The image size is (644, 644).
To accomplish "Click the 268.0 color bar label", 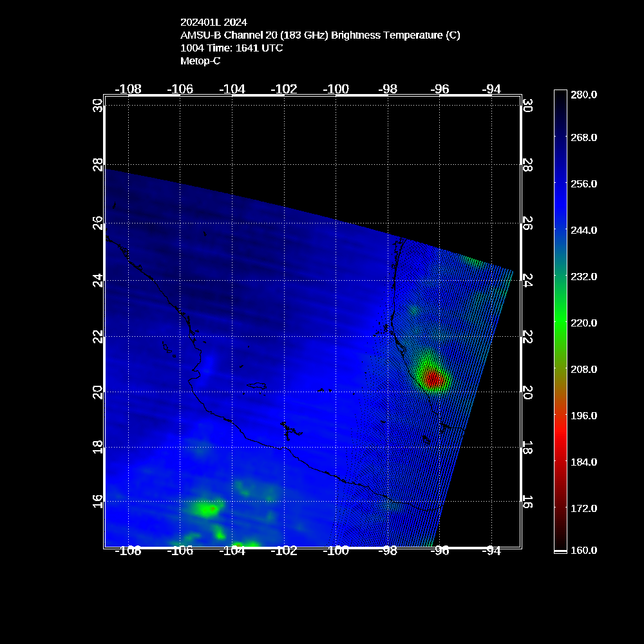I will click(583, 137).
